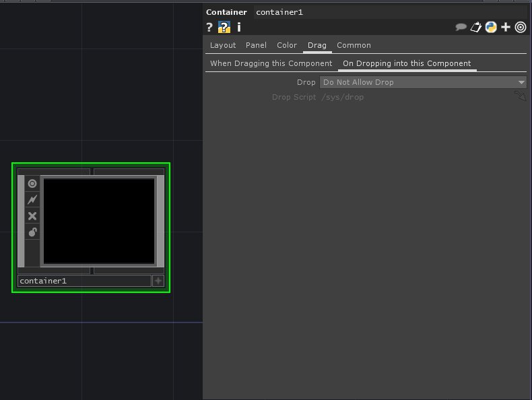This screenshot has height=400, width=532.
Task: Toggle the viewer active flag on container1
Action: pos(32,183)
